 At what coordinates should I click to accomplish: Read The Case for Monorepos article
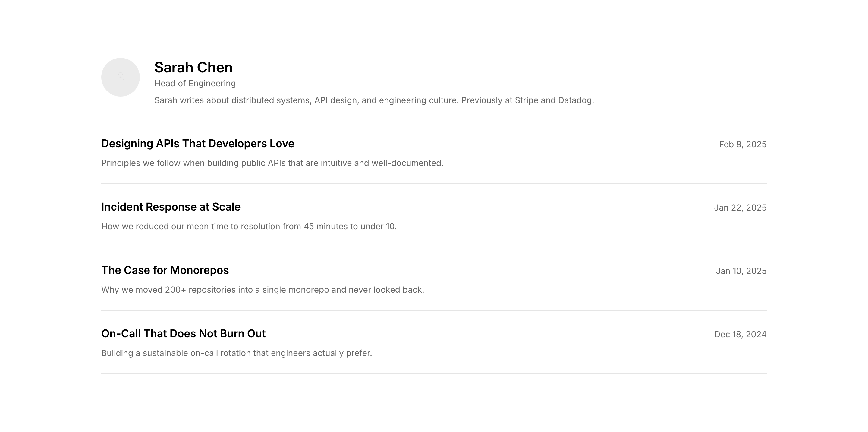(x=165, y=271)
